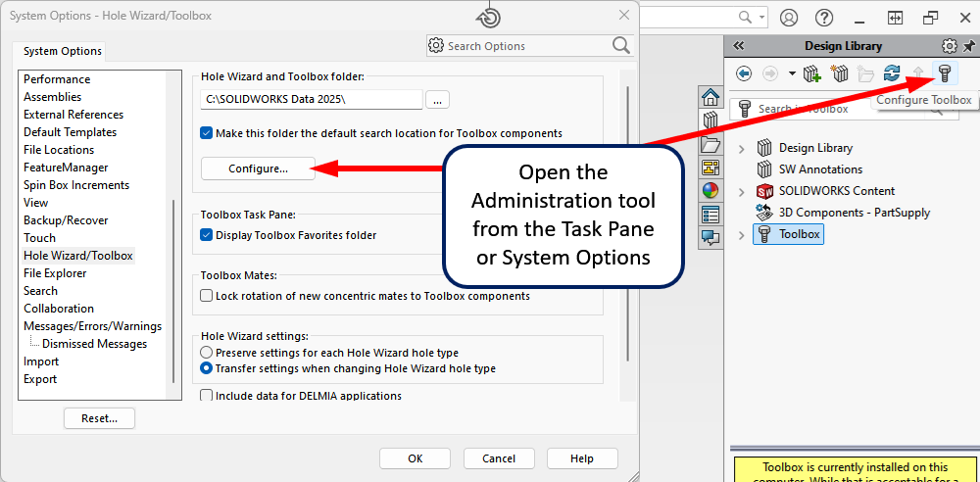This screenshot has height=482, width=980.
Task: Select Default Templates in options list
Action: tap(70, 132)
